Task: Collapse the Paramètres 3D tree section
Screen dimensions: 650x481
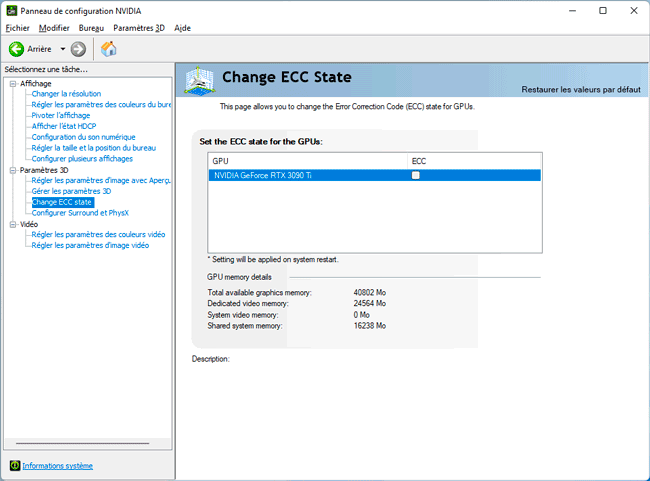Action: (13, 170)
